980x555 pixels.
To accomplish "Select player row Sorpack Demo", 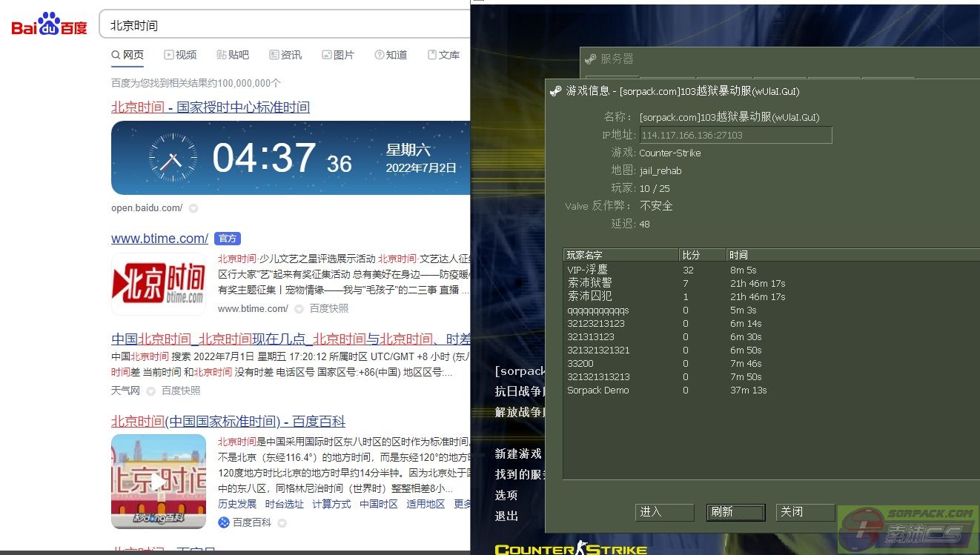I will point(772,391).
